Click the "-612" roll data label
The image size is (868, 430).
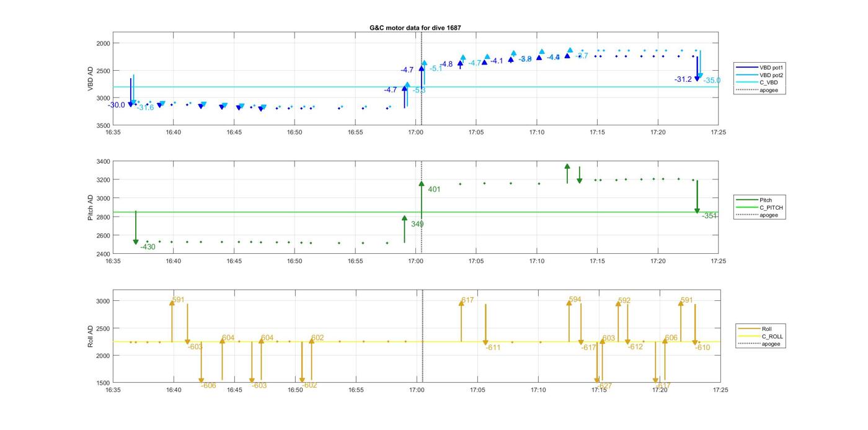pyautogui.click(x=635, y=347)
